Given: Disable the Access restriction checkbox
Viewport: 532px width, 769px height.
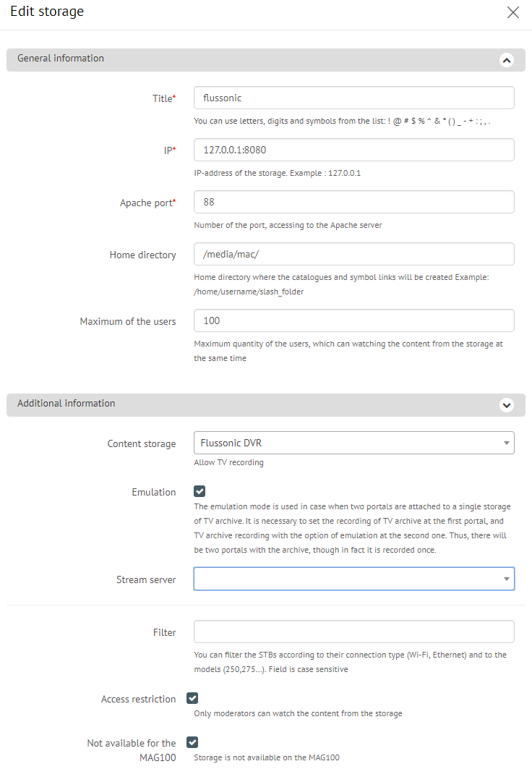Looking at the screenshot, I should point(192,698).
